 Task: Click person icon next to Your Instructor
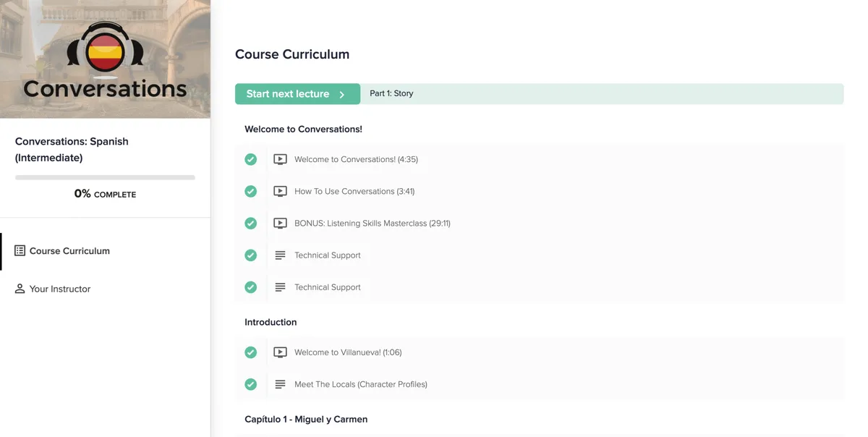(20, 289)
